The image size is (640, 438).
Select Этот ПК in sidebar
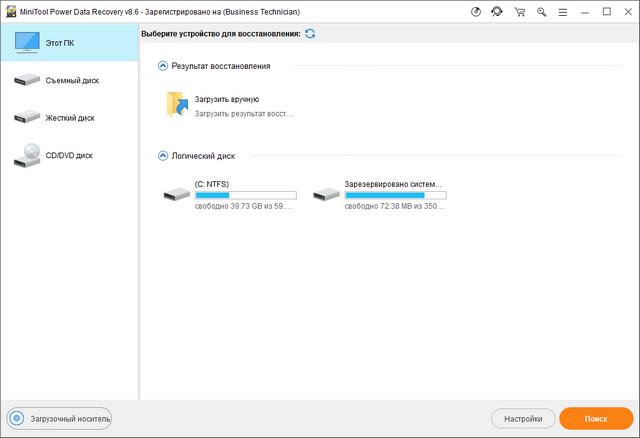click(x=70, y=42)
